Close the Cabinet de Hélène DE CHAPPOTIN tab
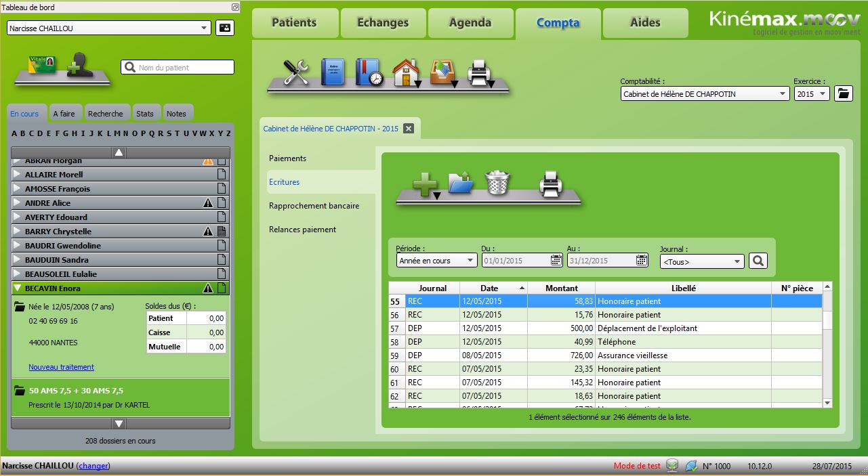Viewport: 868px width, 476px height. (408, 129)
